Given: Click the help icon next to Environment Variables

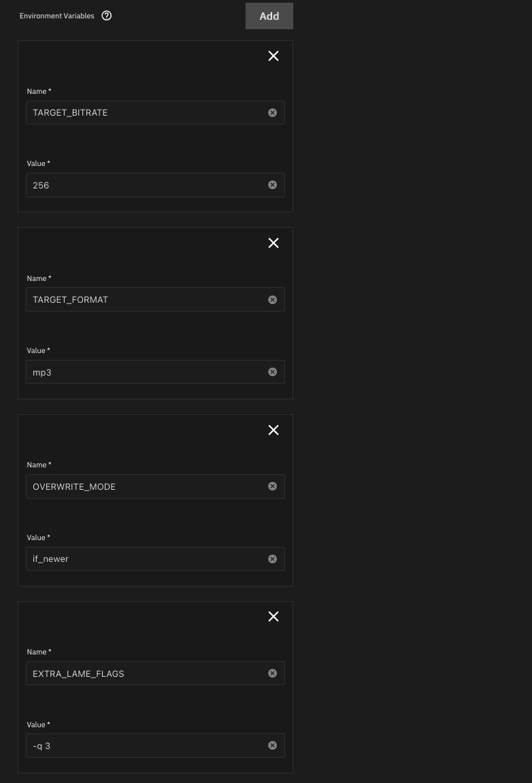Looking at the screenshot, I should click(106, 15).
